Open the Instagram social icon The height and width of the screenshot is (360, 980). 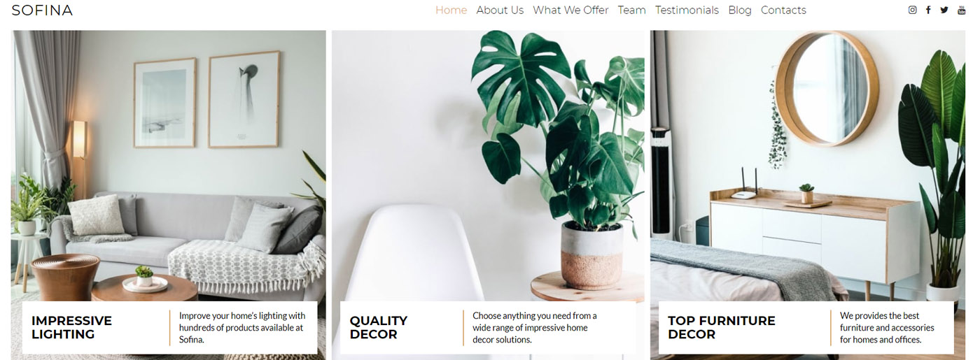pos(912,10)
